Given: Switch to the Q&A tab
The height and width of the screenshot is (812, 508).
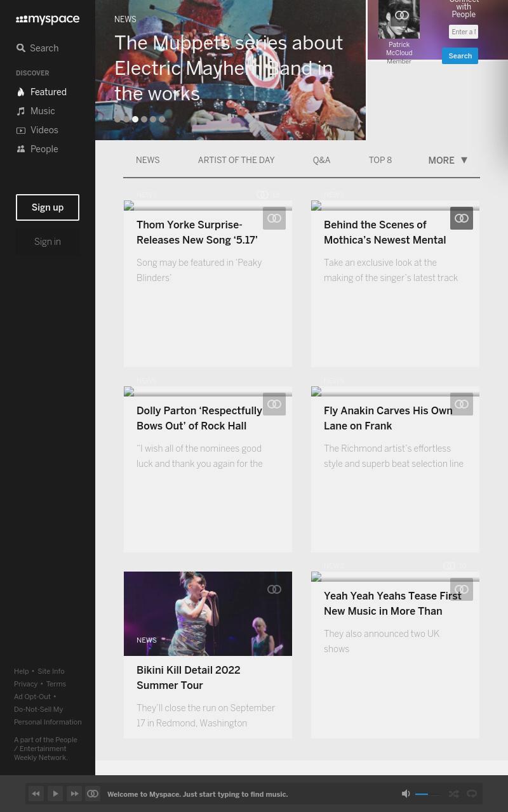Looking at the screenshot, I should 321,160.
